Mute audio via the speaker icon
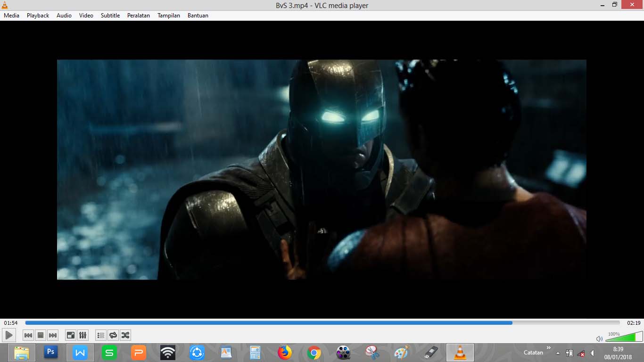This screenshot has width=644, height=362. [x=600, y=338]
